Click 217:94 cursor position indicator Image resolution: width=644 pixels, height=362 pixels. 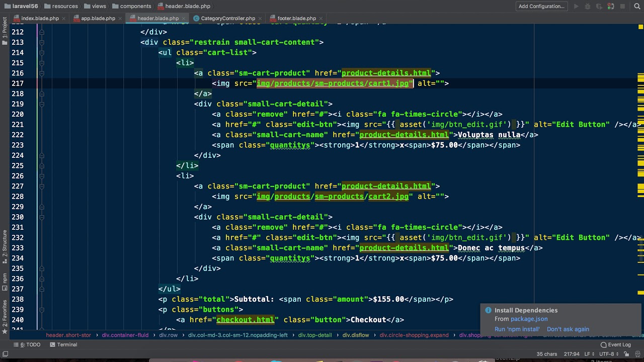[571, 354]
